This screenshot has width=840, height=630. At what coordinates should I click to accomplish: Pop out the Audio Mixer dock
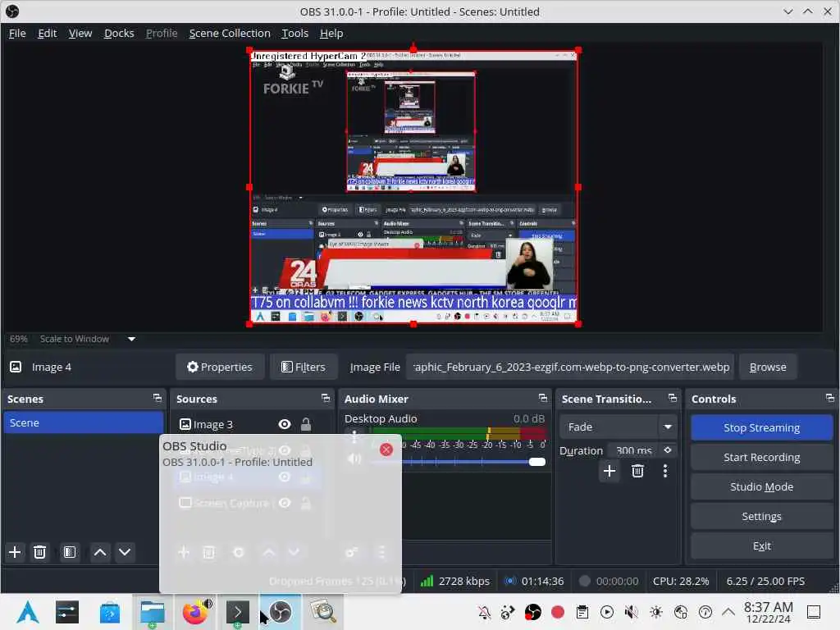pyautogui.click(x=543, y=398)
